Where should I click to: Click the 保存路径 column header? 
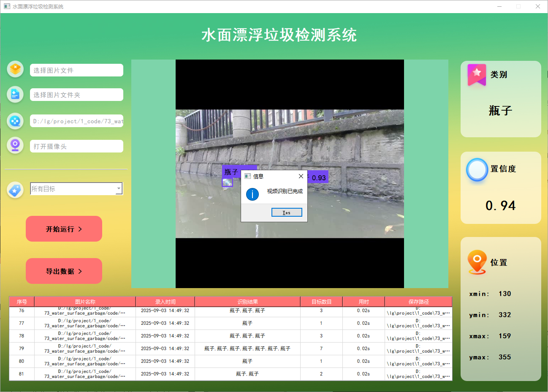click(x=419, y=302)
